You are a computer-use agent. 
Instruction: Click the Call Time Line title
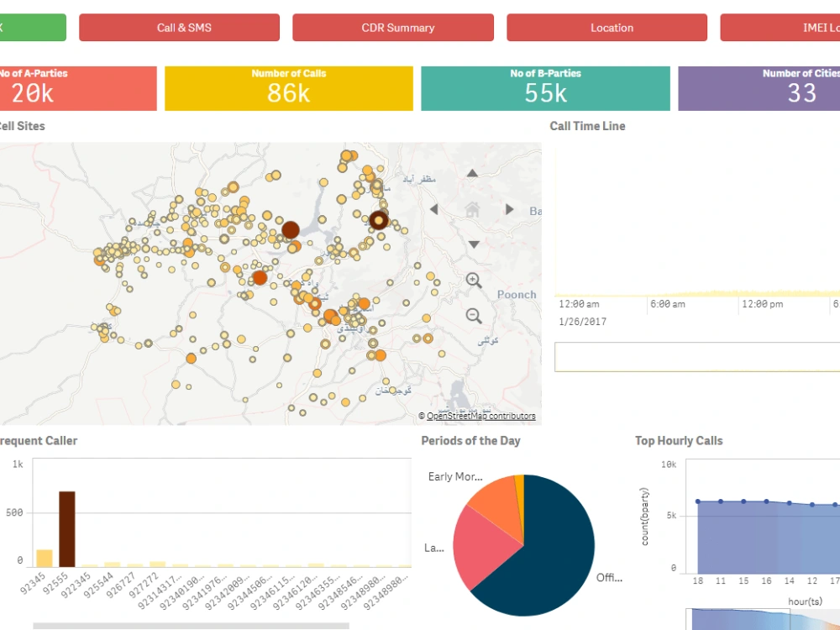point(587,126)
